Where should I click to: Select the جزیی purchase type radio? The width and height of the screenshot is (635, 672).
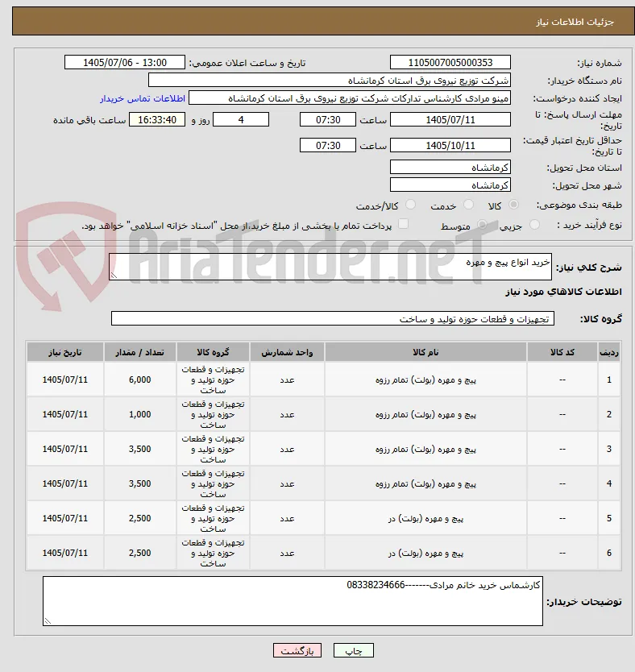point(534,225)
